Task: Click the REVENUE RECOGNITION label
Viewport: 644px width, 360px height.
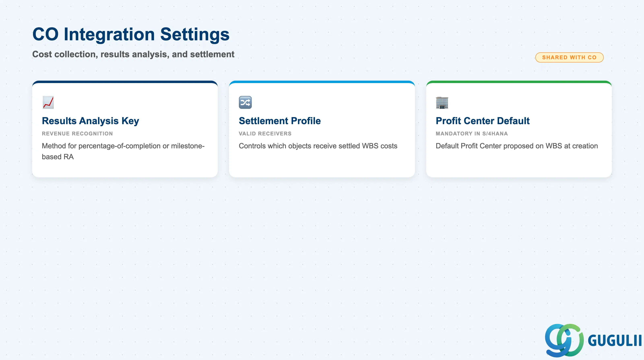Action: pos(77,133)
